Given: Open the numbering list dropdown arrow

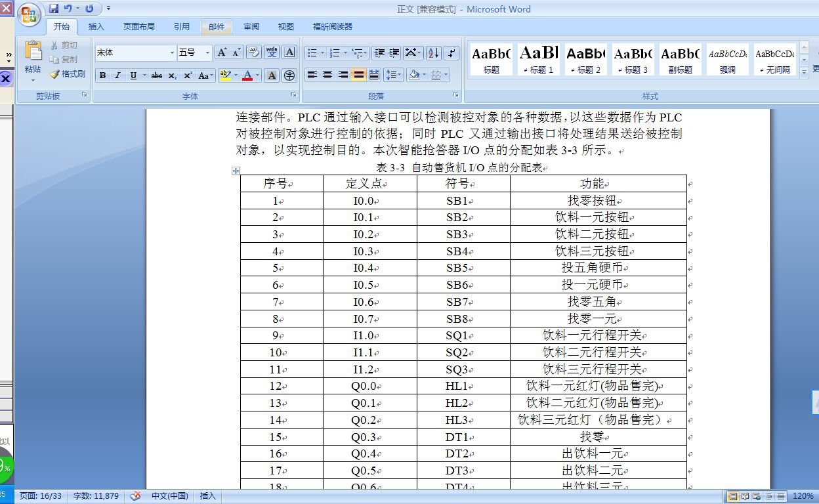Looking at the screenshot, I should coord(345,52).
